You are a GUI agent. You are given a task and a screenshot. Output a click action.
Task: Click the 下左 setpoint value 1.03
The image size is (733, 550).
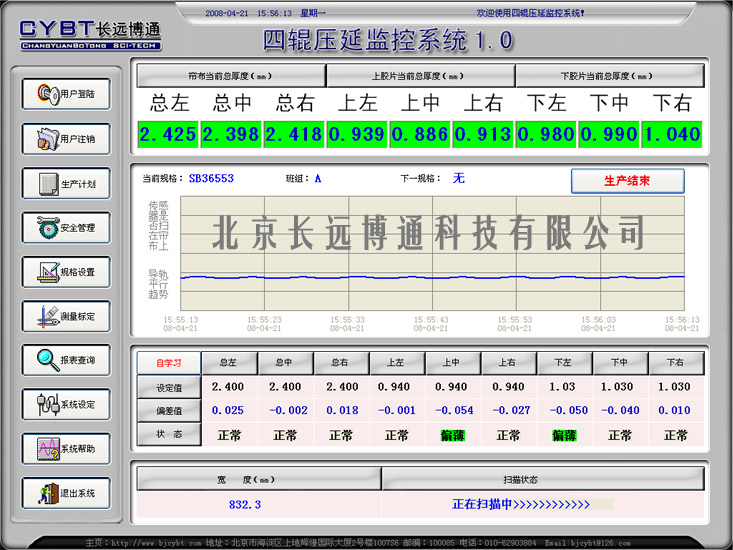coord(564,386)
